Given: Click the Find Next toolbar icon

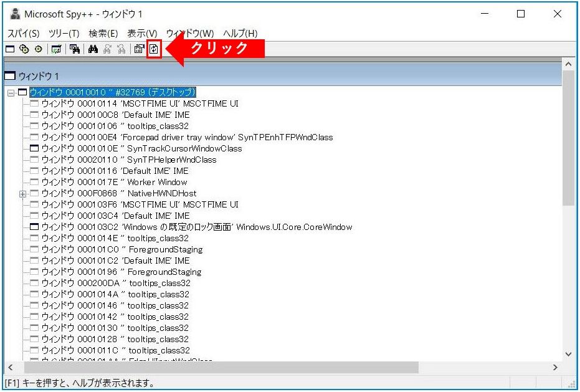Looking at the screenshot, I should (107, 49).
